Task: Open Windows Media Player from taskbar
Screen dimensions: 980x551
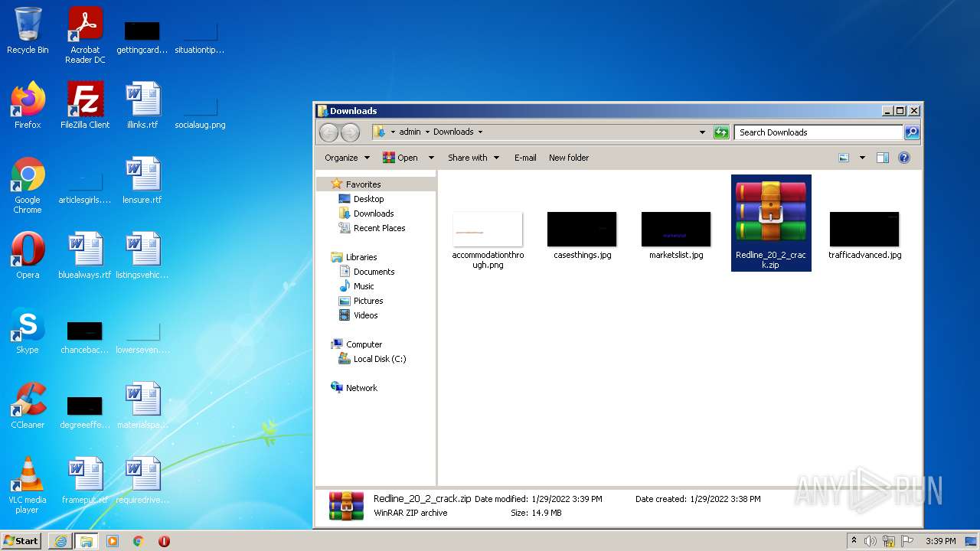Action: point(113,541)
